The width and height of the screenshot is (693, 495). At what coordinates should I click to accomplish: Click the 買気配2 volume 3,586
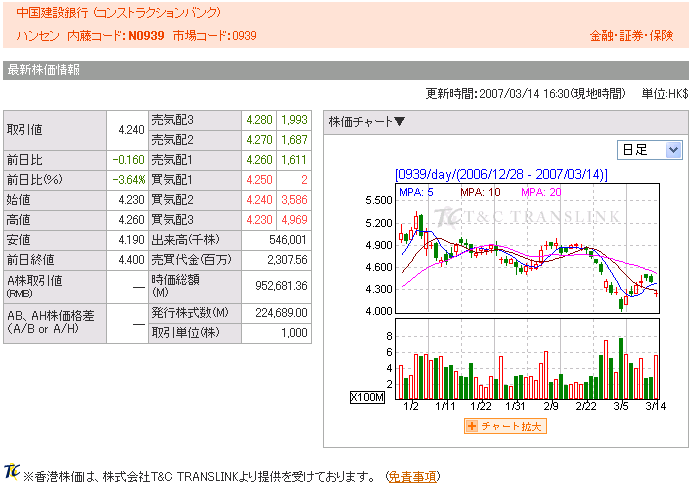click(294, 200)
